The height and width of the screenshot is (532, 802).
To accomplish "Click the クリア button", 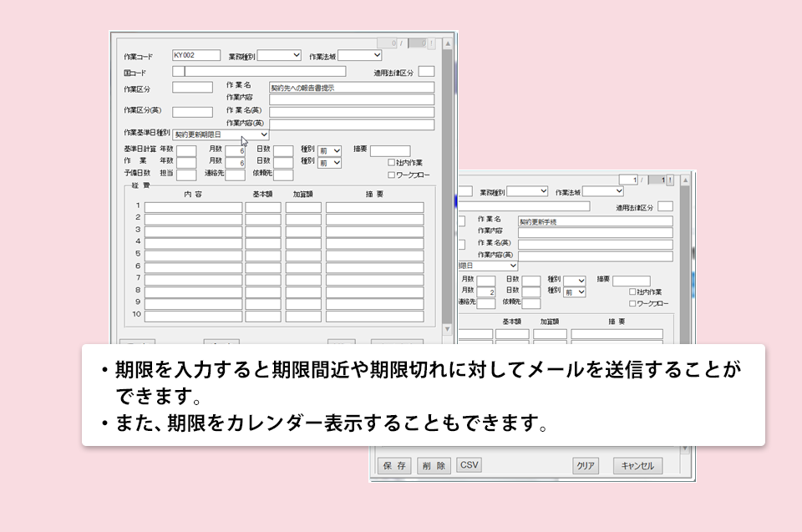I will point(586,465).
